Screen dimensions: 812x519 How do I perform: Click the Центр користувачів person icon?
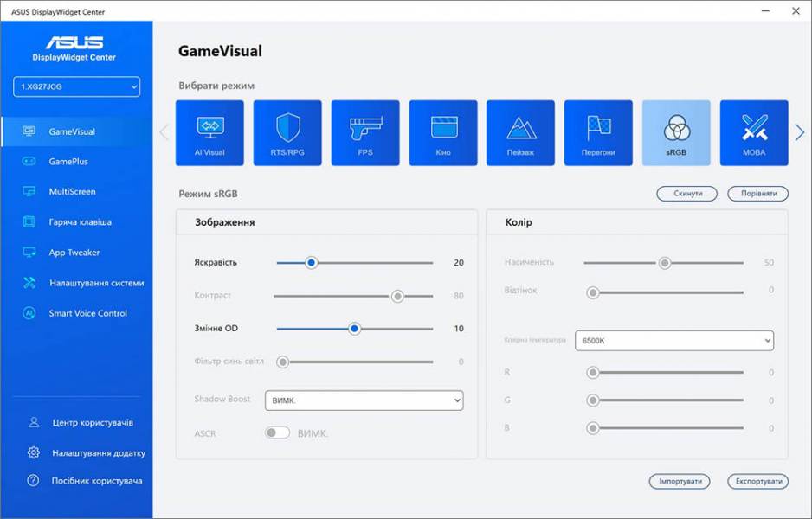click(34, 423)
